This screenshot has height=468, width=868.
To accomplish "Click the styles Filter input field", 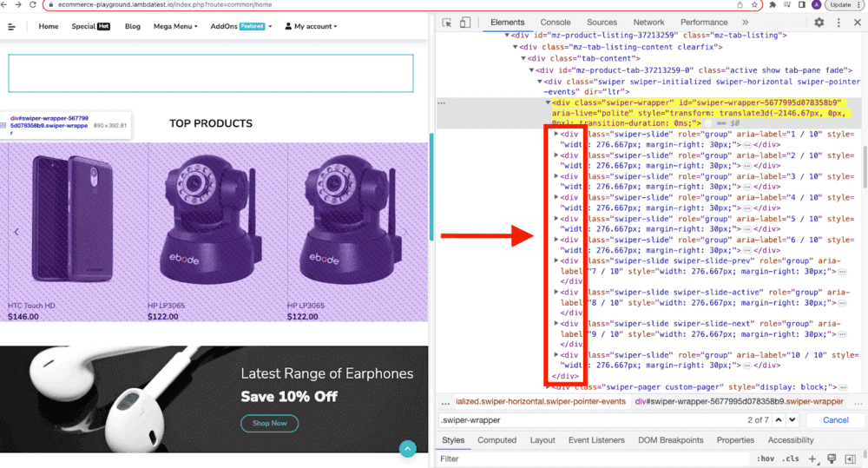I will [x=590, y=458].
